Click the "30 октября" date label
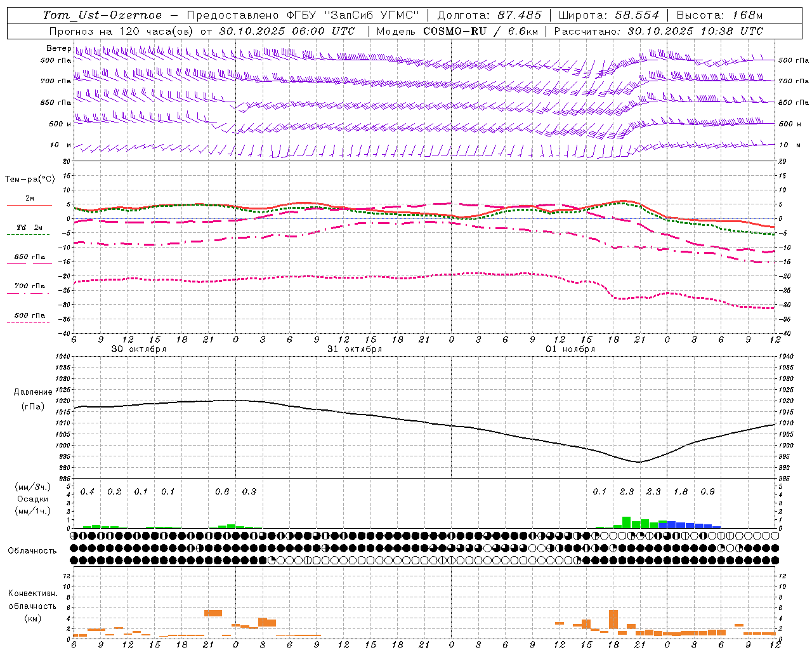This screenshot has width=812, height=650. point(139,349)
